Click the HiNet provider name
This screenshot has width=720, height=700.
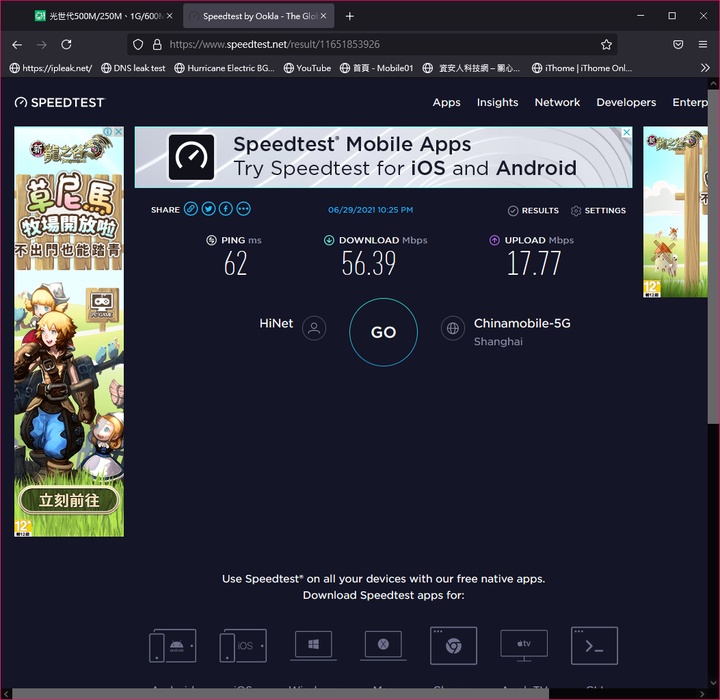coord(276,323)
